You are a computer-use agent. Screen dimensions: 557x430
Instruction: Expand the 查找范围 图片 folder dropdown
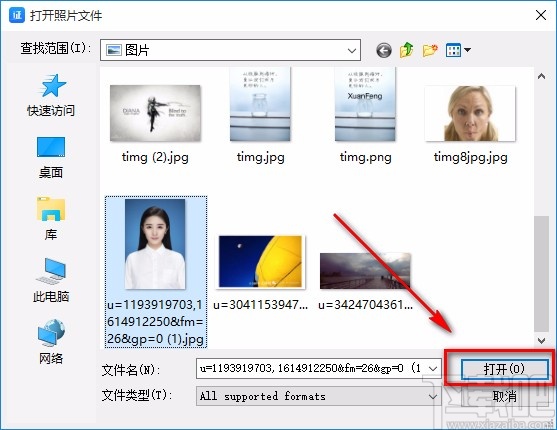[x=352, y=50]
